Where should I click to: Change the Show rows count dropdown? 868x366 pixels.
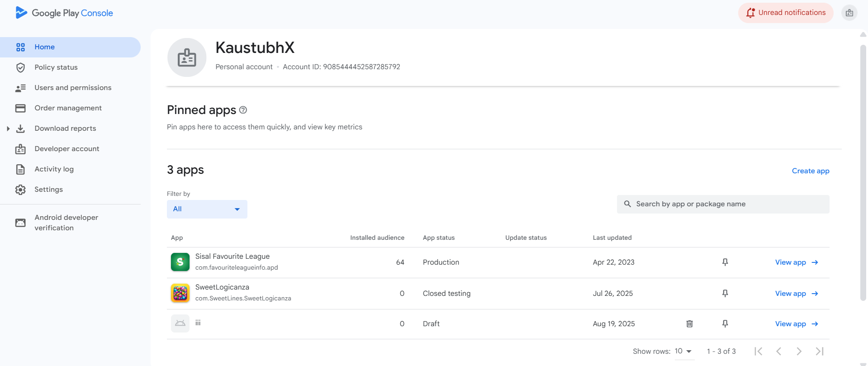coord(683,352)
